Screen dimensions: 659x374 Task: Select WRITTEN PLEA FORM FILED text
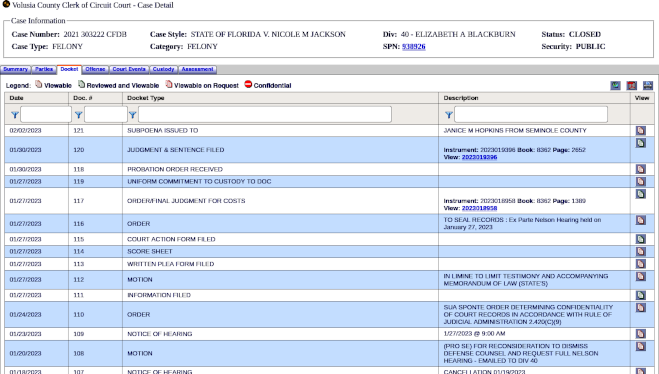coord(171,264)
